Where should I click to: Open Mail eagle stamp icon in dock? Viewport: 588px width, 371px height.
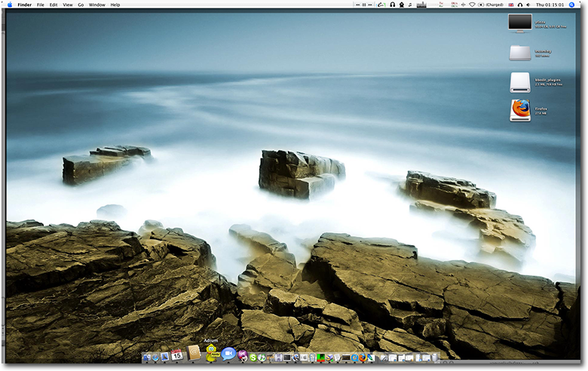(x=164, y=357)
